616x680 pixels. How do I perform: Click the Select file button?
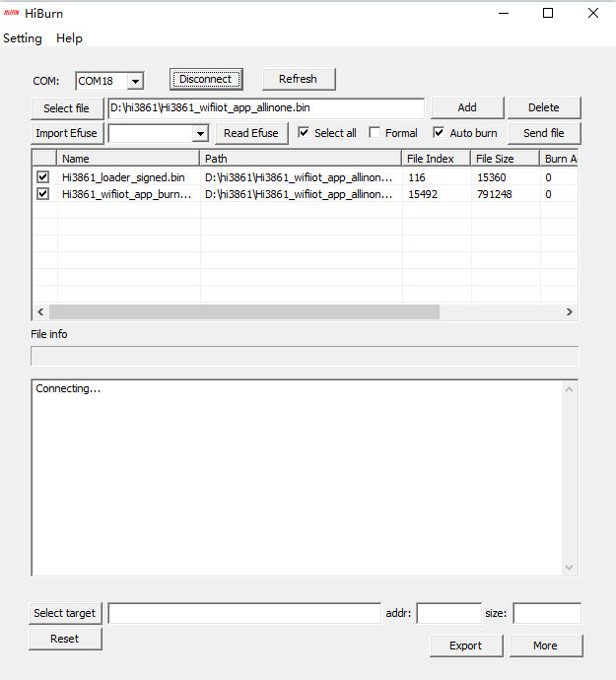[67, 108]
